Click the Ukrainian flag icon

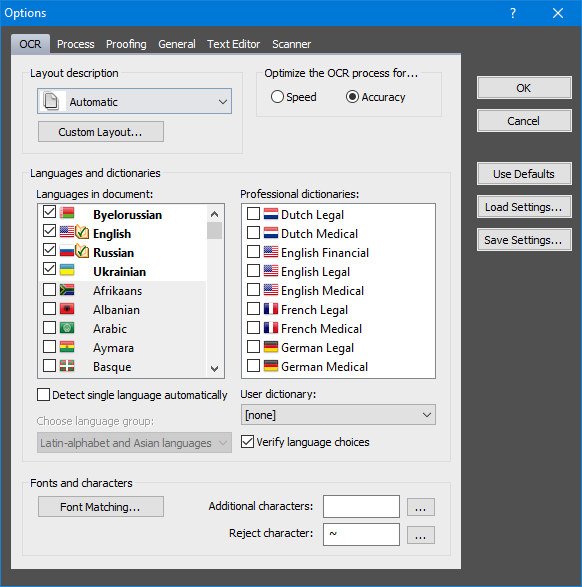pos(67,270)
